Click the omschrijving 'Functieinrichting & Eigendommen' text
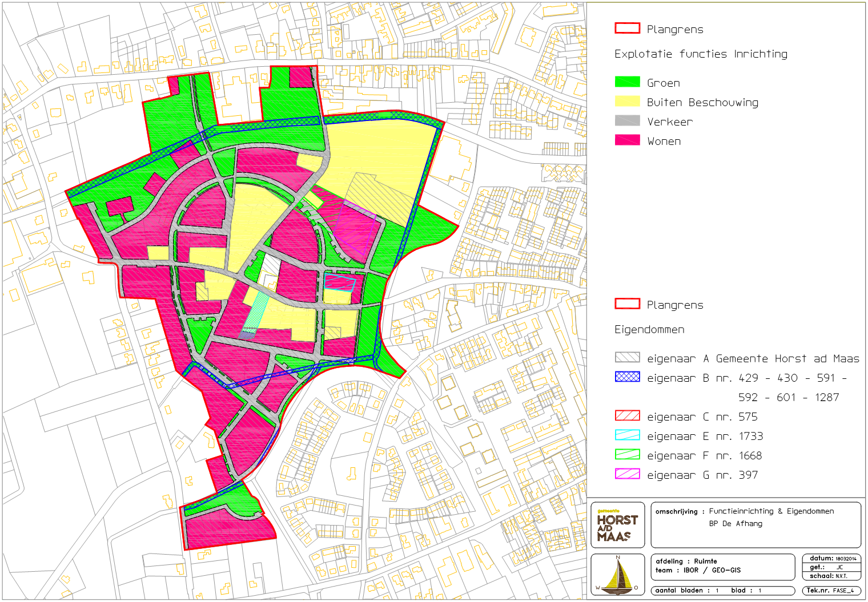The width and height of the screenshot is (868, 602). point(771,511)
